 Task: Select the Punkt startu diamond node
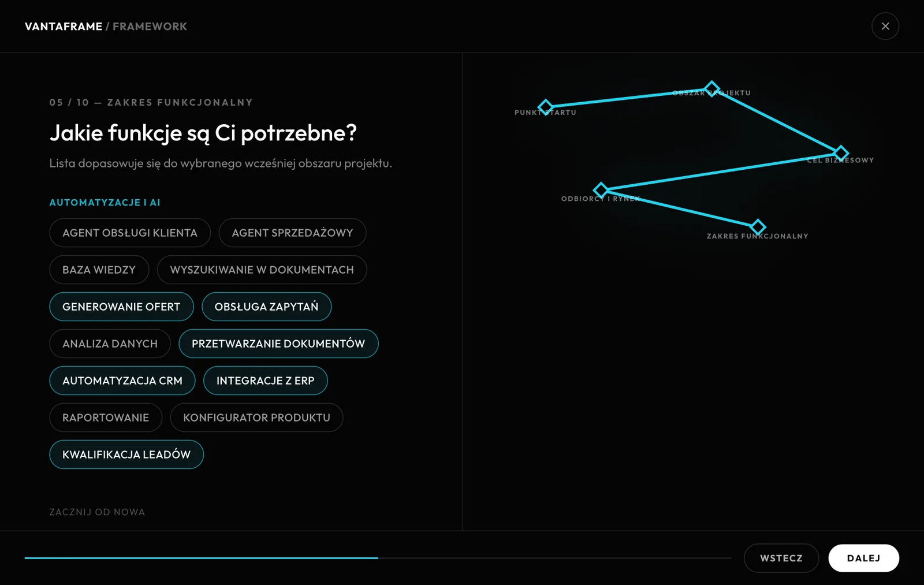(545, 107)
